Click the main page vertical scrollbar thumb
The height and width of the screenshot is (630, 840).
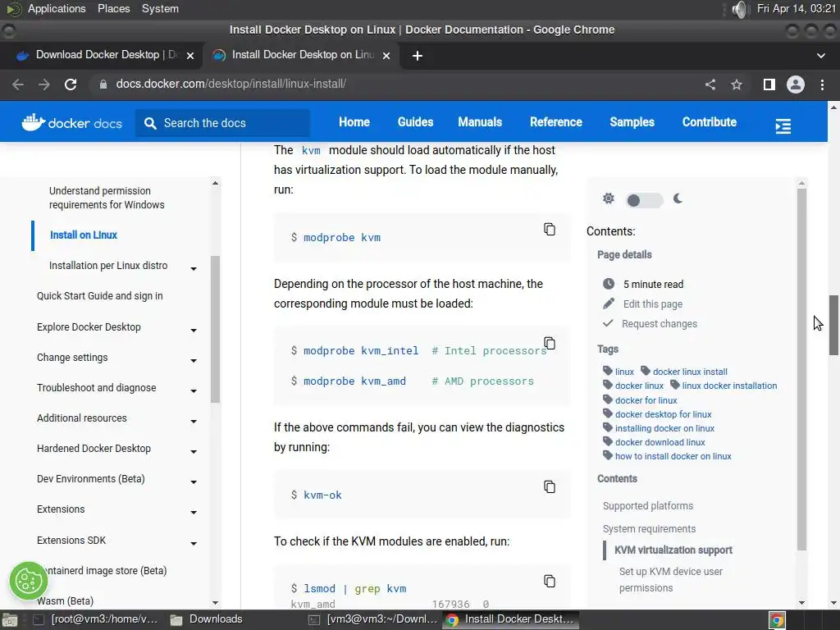(x=833, y=325)
